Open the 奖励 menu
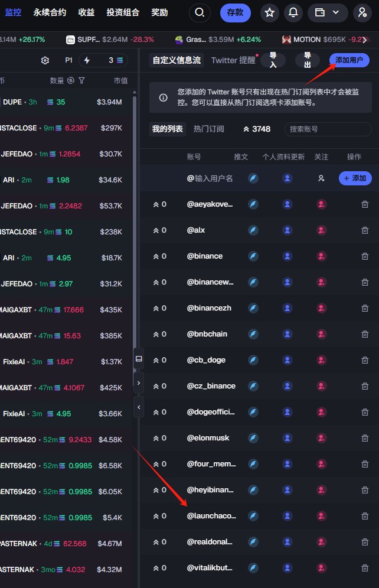This screenshot has height=588, width=379. (159, 12)
